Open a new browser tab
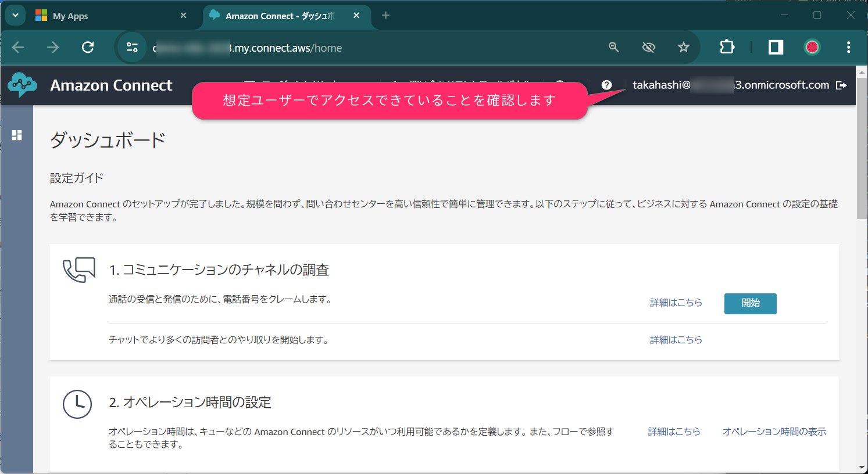 coord(385,16)
